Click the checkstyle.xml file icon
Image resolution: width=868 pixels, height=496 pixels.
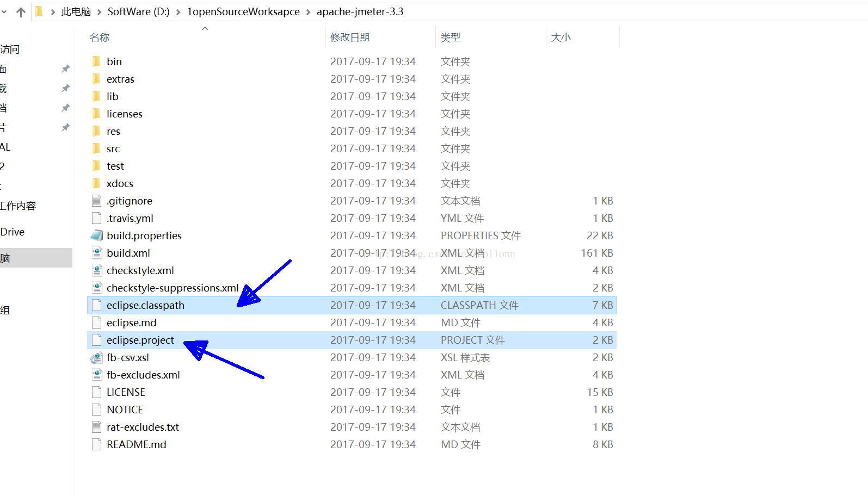tap(97, 270)
